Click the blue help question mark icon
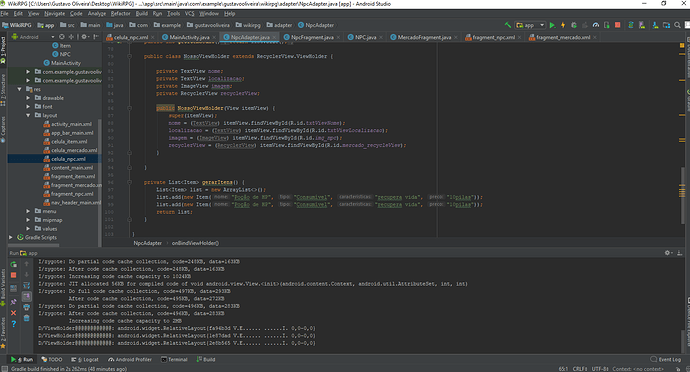 [14, 324]
